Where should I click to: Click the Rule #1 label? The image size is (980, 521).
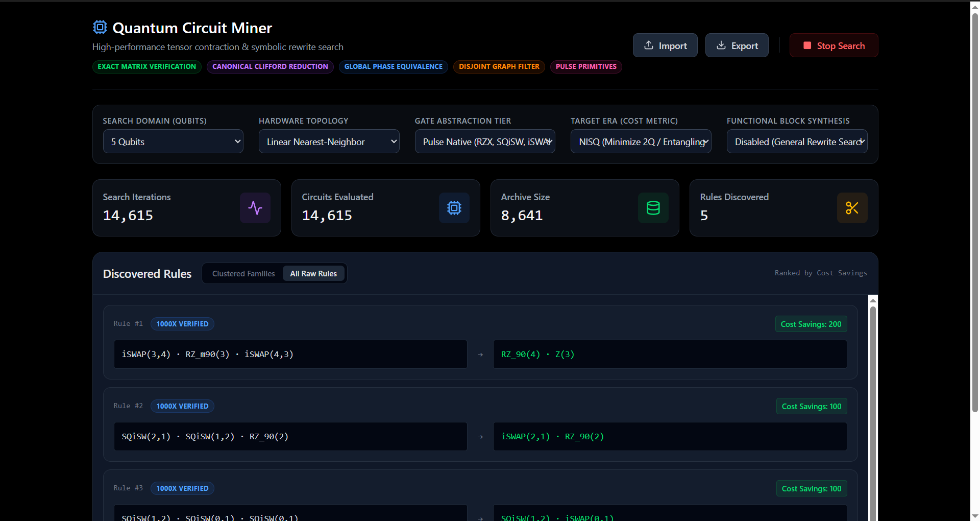(x=128, y=323)
